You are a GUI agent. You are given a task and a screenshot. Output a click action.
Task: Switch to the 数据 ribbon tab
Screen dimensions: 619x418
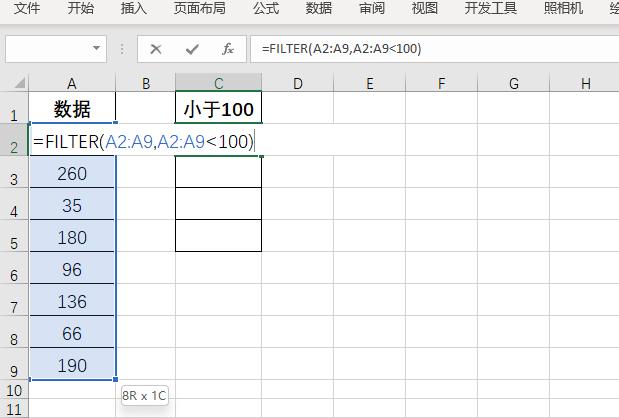point(319,8)
